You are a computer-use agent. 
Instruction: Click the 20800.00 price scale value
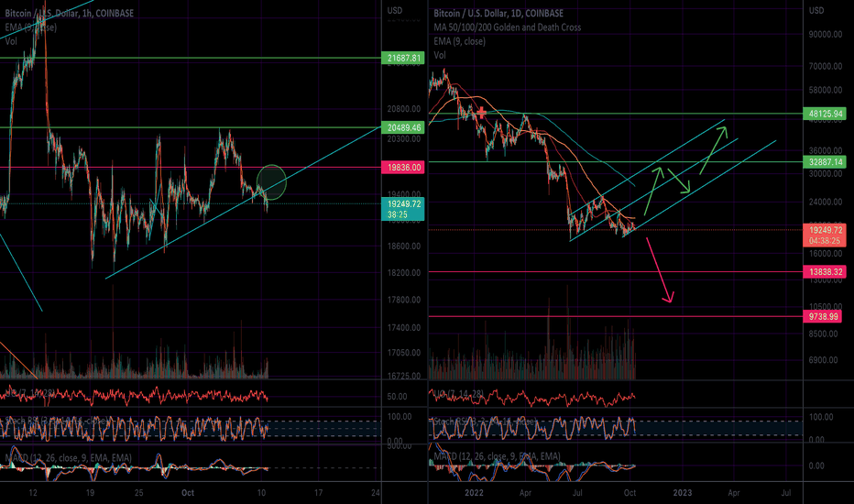pyautogui.click(x=403, y=109)
